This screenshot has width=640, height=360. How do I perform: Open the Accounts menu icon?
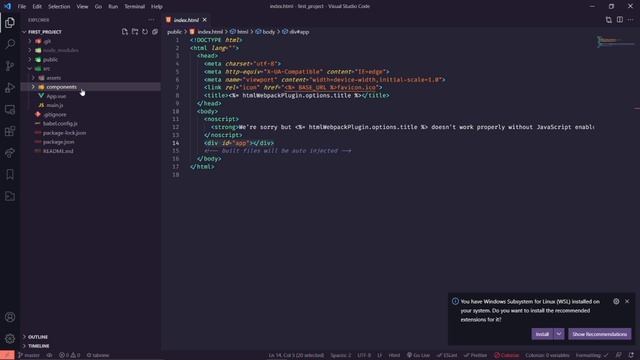pos(10,317)
